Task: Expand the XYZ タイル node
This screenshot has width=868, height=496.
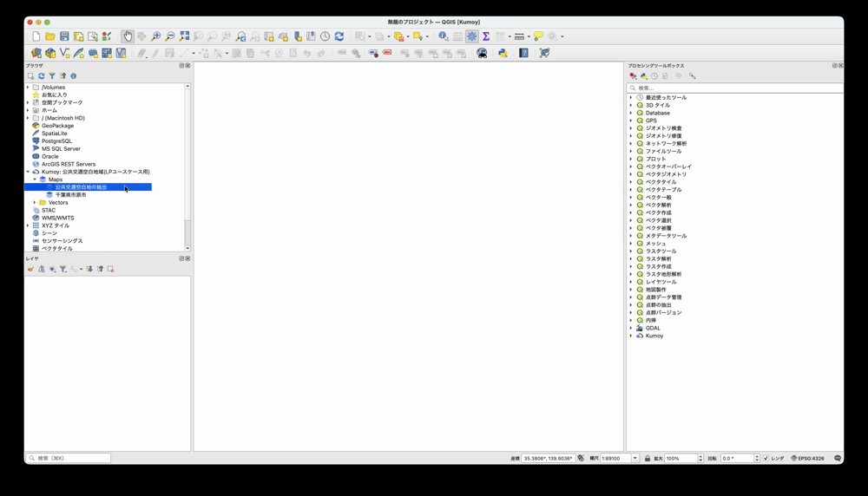Action: pos(28,225)
